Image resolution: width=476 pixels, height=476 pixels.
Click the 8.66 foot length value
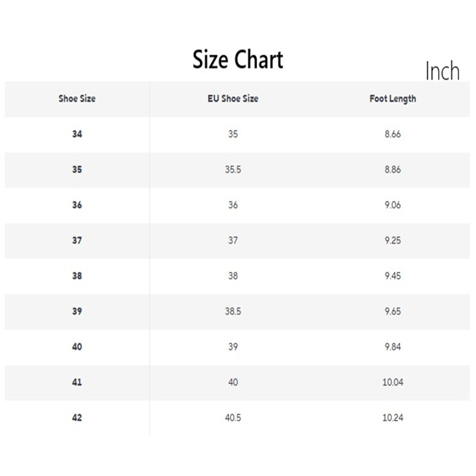tap(393, 134)
